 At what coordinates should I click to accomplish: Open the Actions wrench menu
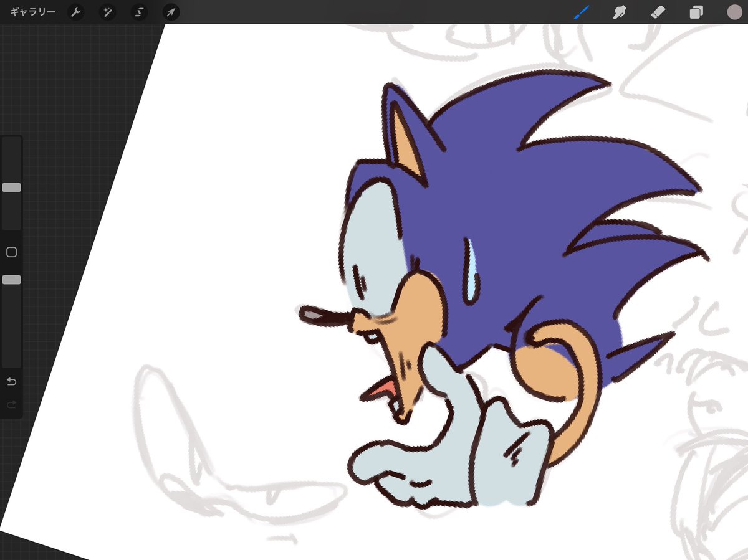(76, 12)
